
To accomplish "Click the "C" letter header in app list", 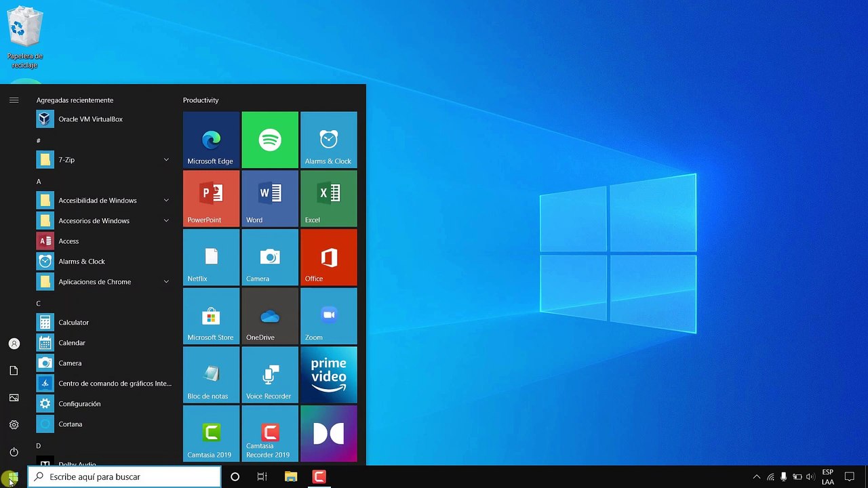I will pyautogui.click(x=39, y=304).
